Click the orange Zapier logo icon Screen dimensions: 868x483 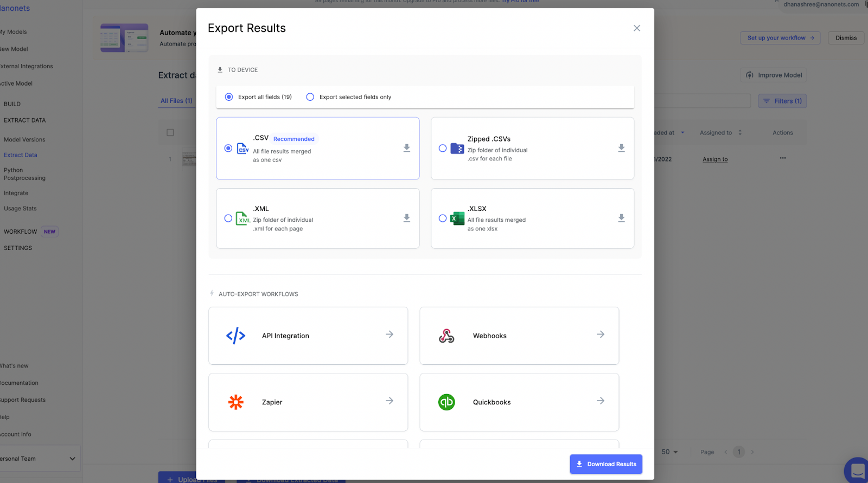click(236, 402)
